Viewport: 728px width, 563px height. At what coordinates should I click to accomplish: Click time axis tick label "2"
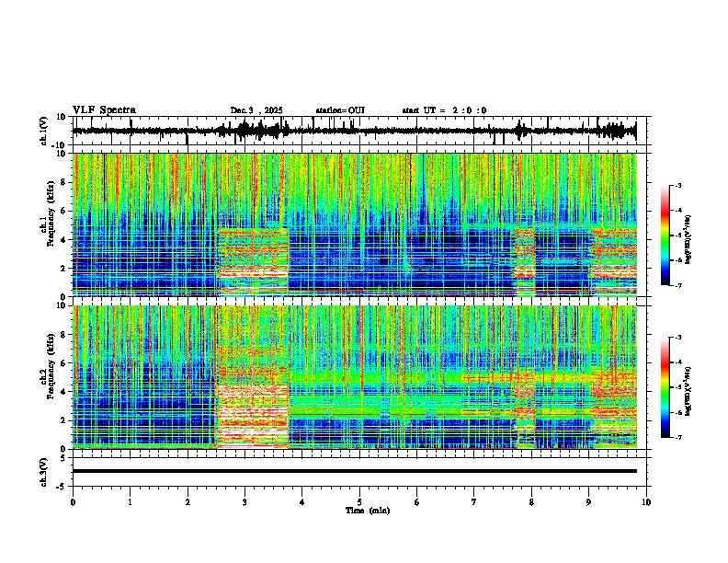pos(188,502)
